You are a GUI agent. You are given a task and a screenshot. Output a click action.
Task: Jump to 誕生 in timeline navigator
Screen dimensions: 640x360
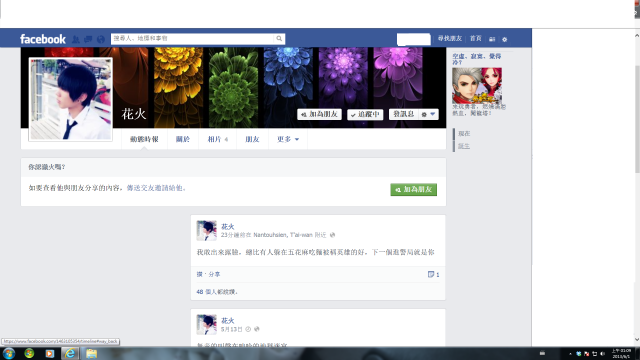(x=464, y=146)
